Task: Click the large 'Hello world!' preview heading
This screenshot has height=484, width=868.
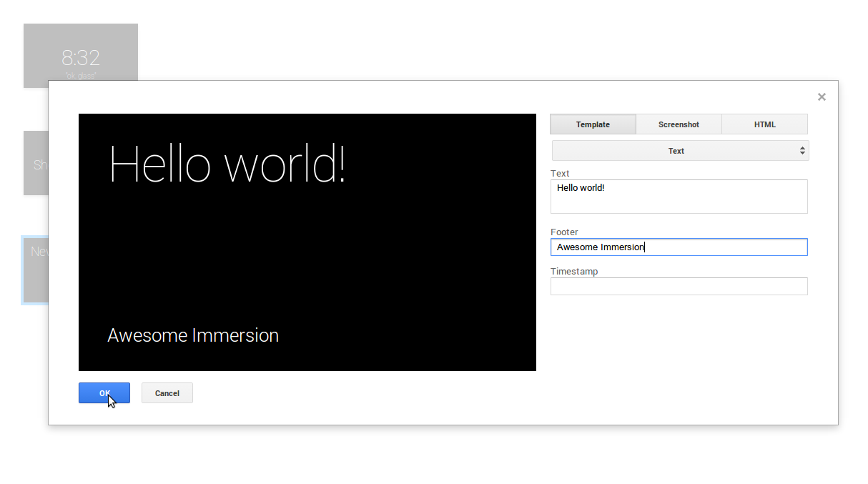Action: click(227, 164)
